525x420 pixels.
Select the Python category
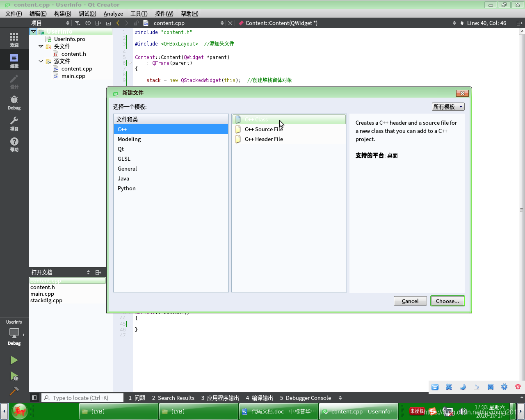tap(171, 188)
